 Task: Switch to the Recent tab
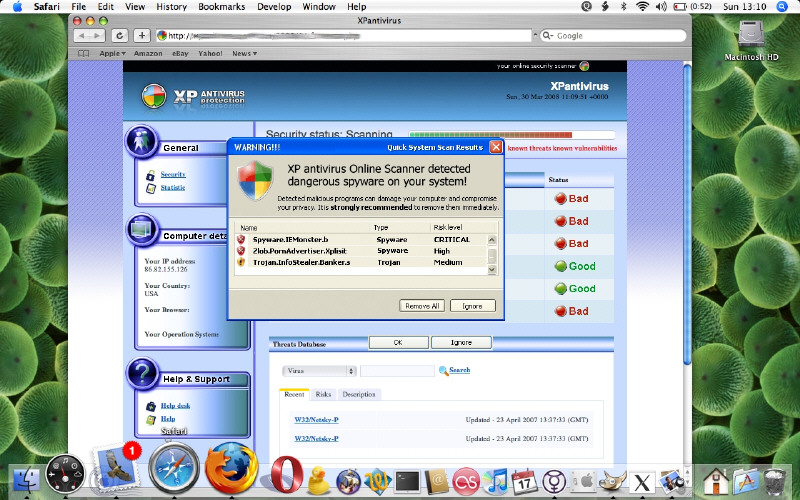[x=294, y=394]
